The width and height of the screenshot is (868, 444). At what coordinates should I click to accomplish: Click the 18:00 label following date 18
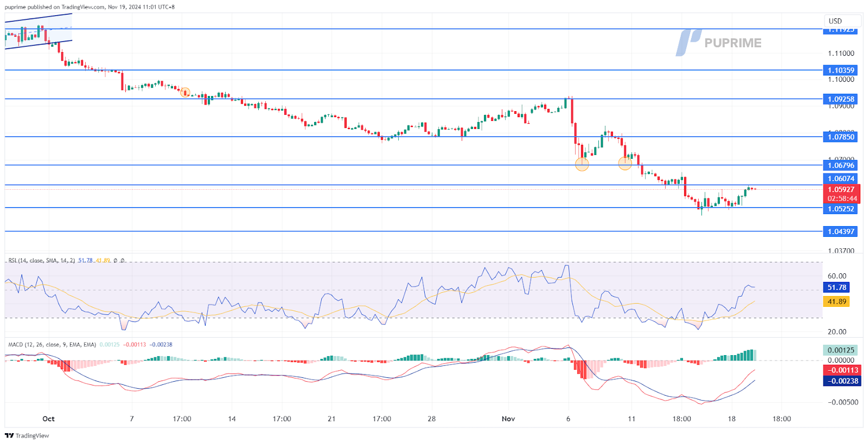[x=781, y=419]
